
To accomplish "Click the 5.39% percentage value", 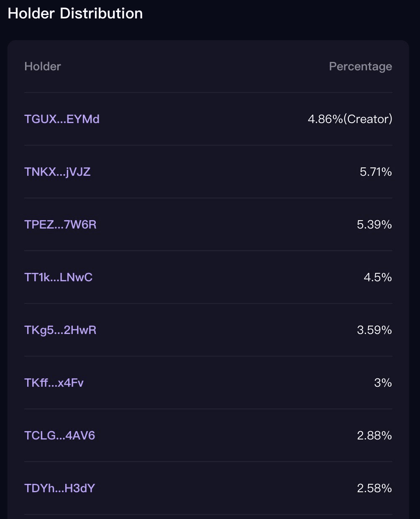I will coord(374,225).
